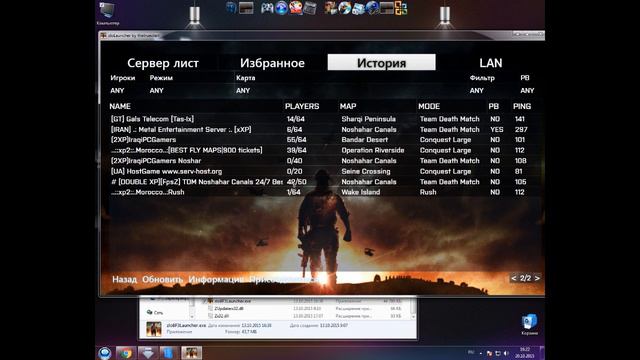640x360 pixels.
Task: Go to previous page with < arrow
Action: pos(514,278)
